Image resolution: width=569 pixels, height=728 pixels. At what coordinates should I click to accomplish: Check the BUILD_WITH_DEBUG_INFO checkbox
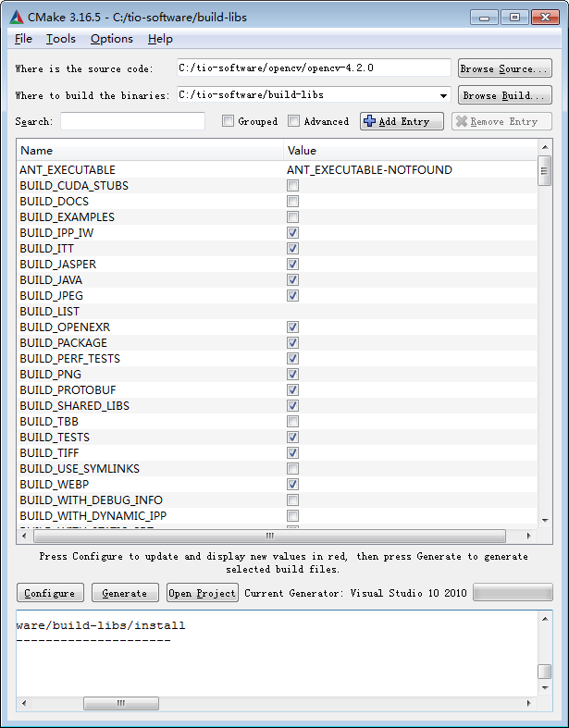click(292, 500)
